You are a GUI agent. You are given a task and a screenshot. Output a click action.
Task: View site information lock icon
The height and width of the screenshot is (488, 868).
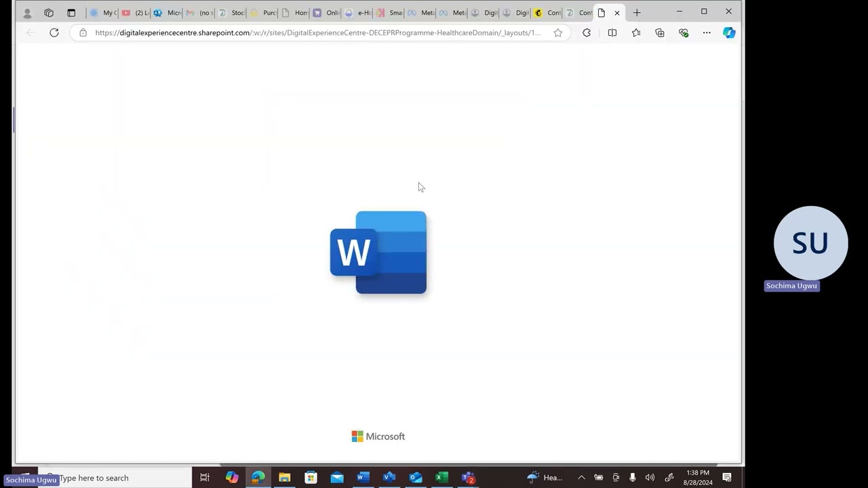(83, 33)
